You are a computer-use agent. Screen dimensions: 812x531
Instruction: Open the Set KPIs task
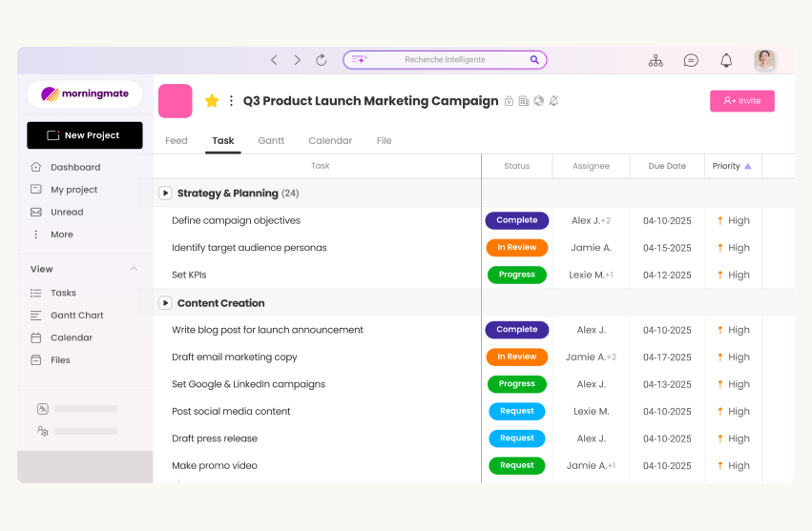(189, 275)
